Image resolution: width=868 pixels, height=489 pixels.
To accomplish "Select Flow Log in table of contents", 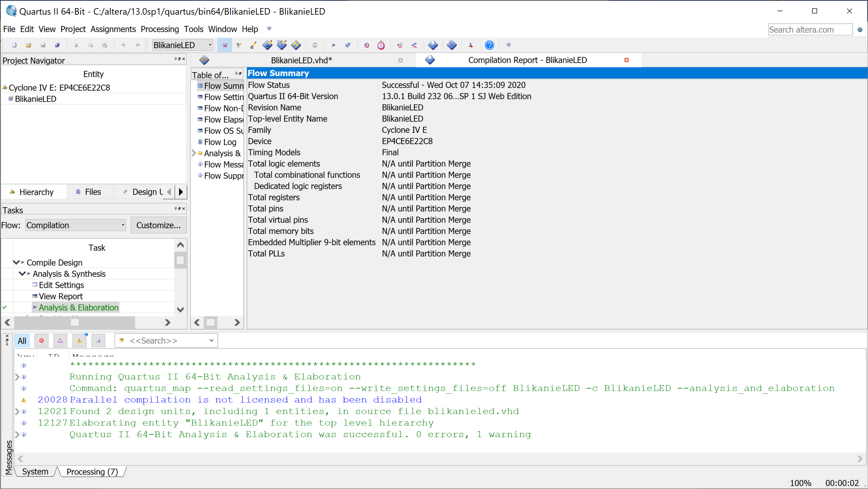I will (x=220, y=142).
